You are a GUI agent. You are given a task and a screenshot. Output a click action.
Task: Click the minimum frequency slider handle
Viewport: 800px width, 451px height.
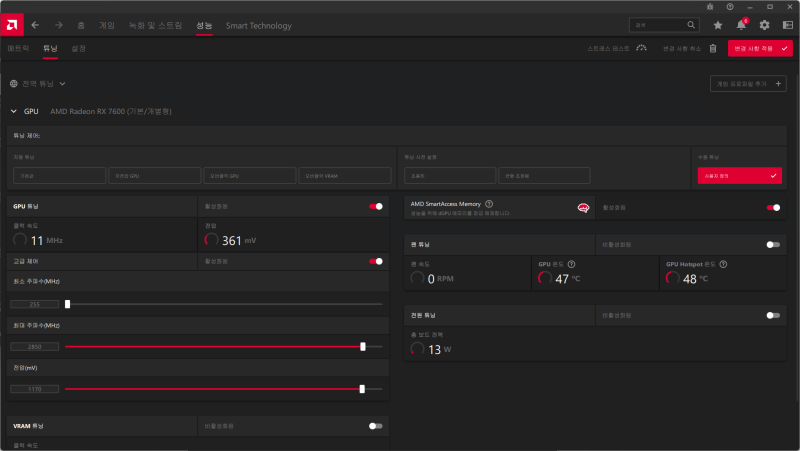67,304
